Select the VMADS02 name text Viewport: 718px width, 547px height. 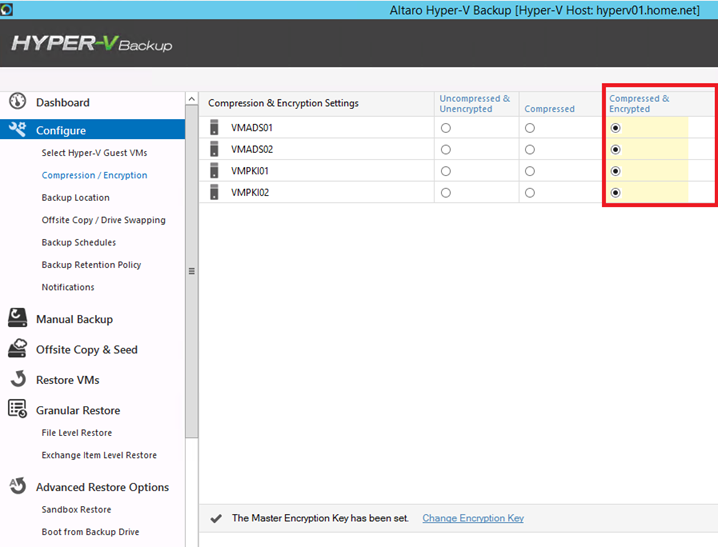point(252,149)
